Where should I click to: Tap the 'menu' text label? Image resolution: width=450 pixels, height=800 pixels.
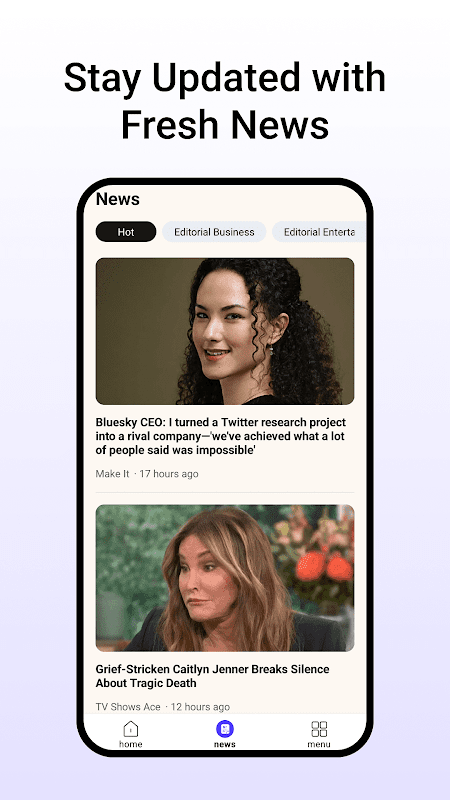(319, 744)
